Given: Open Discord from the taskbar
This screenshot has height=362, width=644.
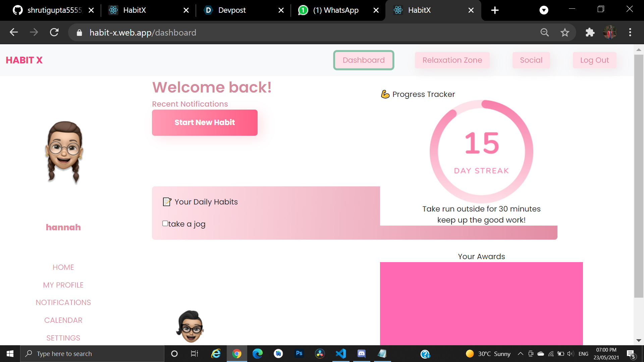Looking at the screenshot, I should coord(361,354).
